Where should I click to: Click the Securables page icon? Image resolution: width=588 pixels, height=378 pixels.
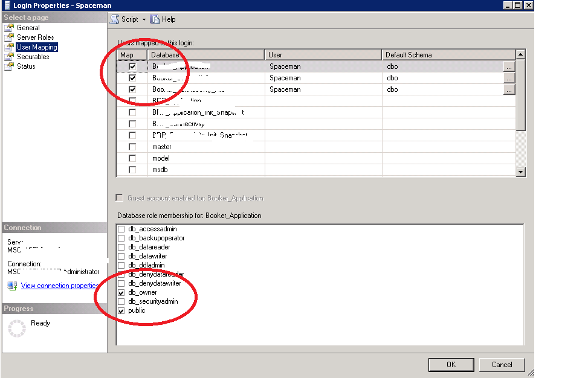pyautogui.click(x=9, y=57)
